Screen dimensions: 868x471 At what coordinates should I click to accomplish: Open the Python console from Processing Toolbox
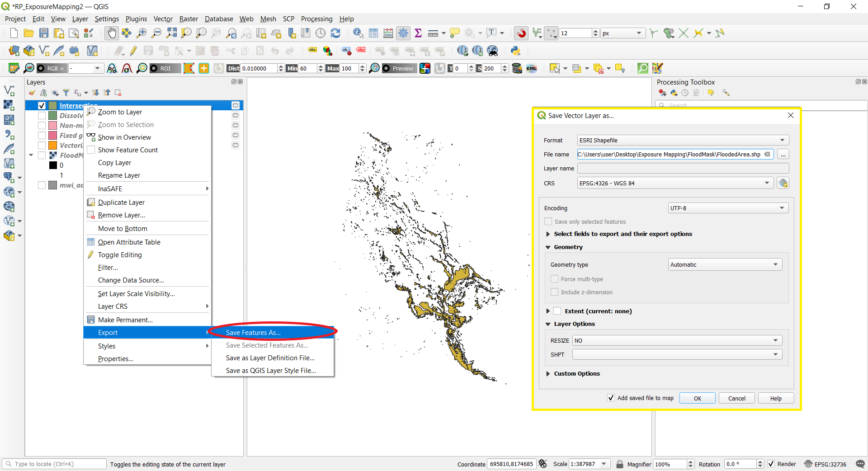point(674,92)
